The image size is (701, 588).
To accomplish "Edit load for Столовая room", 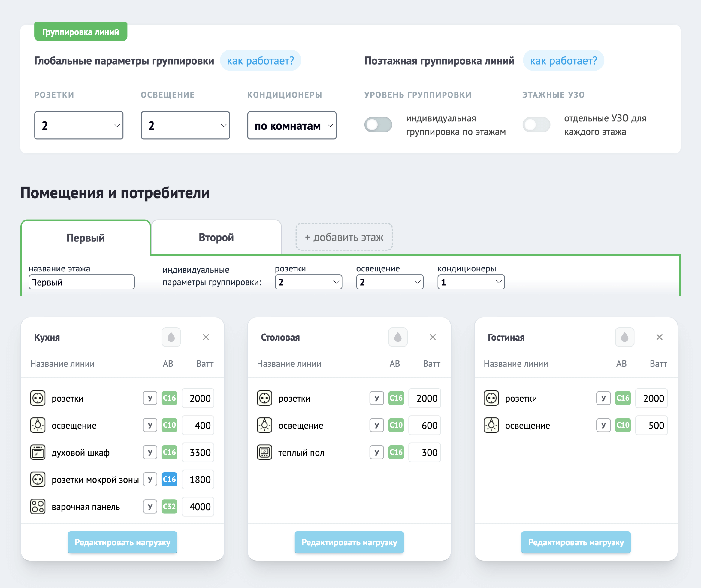I will [x=349, y=542].
